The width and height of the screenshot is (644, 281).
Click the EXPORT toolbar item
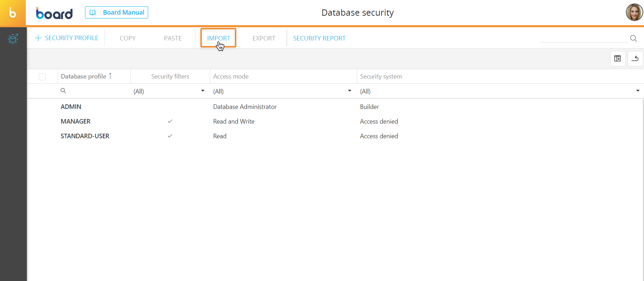point(264,38)
